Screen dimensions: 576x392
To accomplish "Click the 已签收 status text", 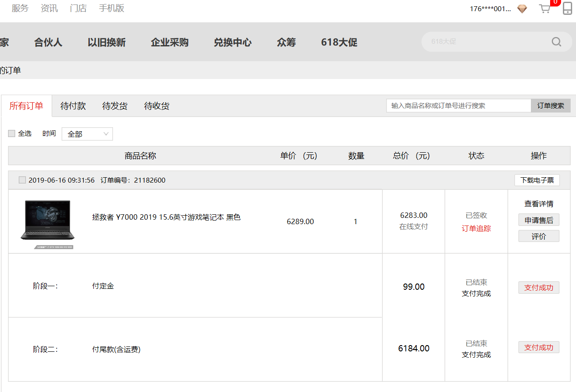I will click(x=476, y=215).
